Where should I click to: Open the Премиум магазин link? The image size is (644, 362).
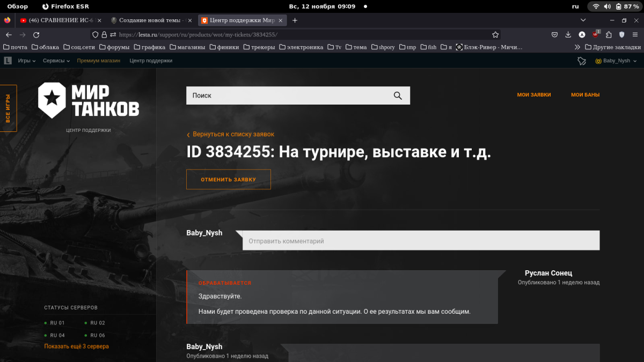(99, 61)
